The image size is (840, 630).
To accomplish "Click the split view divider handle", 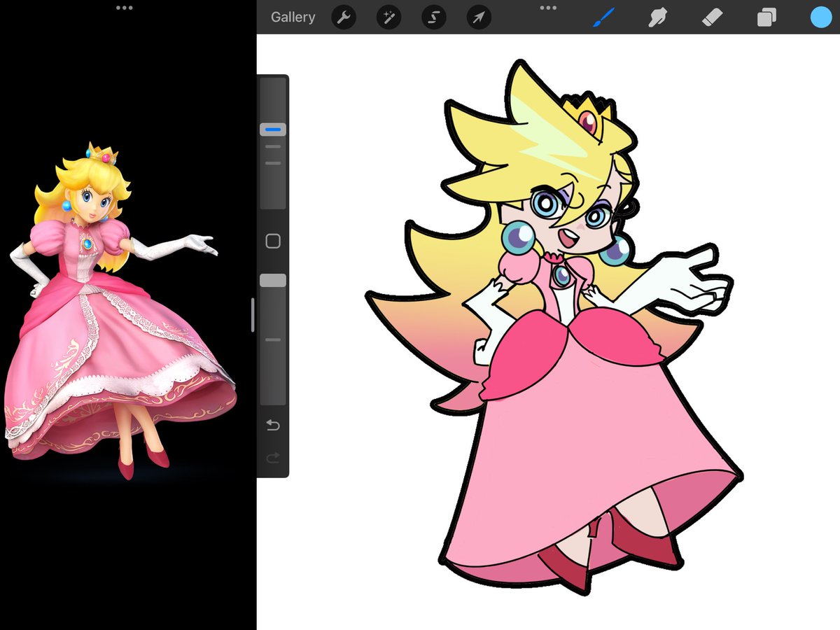I will pyautogui.click(x=253, y=315).
